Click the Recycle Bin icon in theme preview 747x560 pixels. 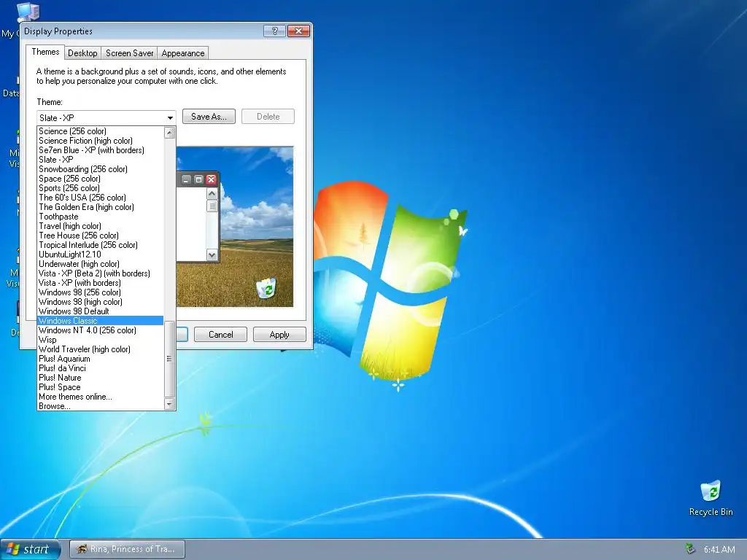coord(266,288)
